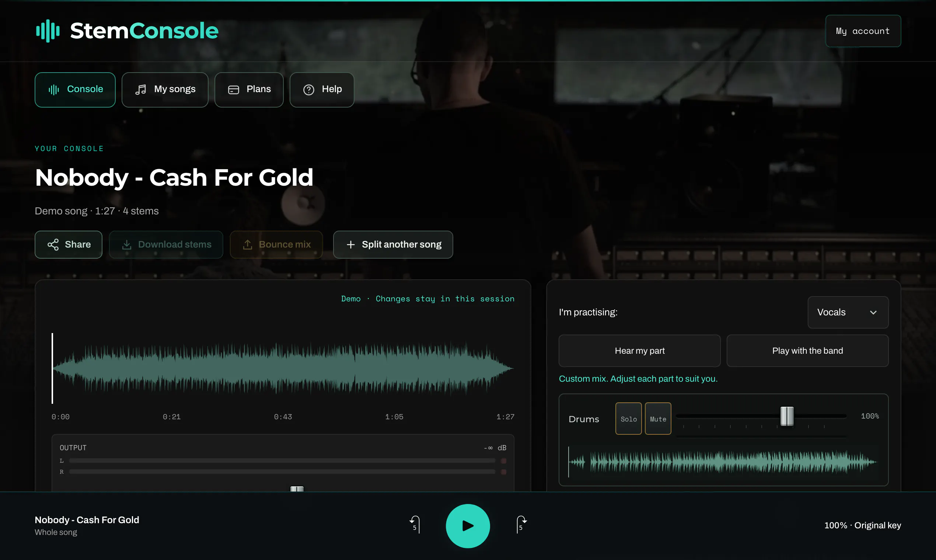Click the '-∞ dB' output reading
Viewport: 936px width, 560px height.
coord(495,448)
